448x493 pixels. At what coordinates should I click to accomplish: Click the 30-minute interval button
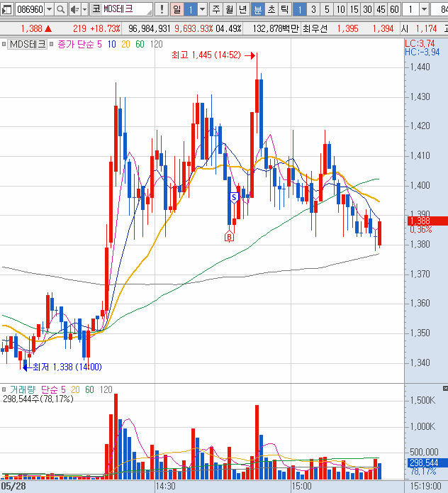(367, 9)
